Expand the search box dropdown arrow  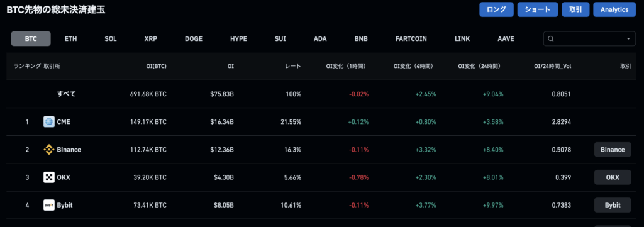click(x=628, y=39)
